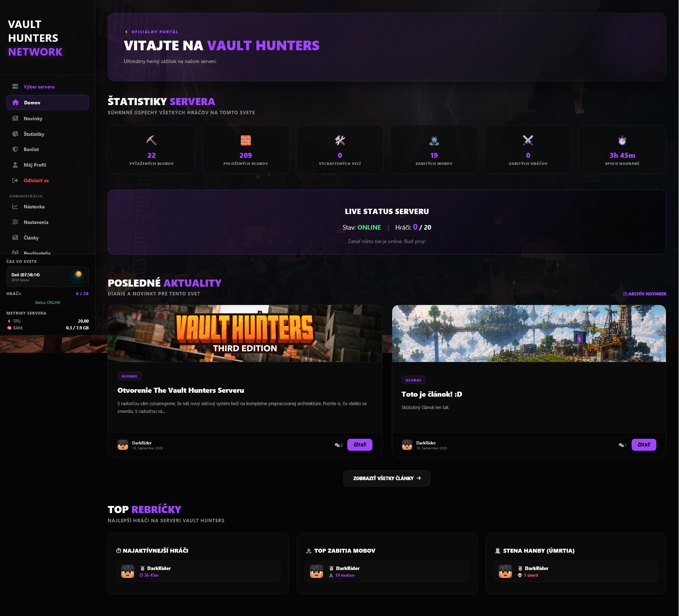The width and height of the screenshot is (679, 616).
Task: Click the logout icon beside Odhlásiť sa
Action: pos(15,180)
